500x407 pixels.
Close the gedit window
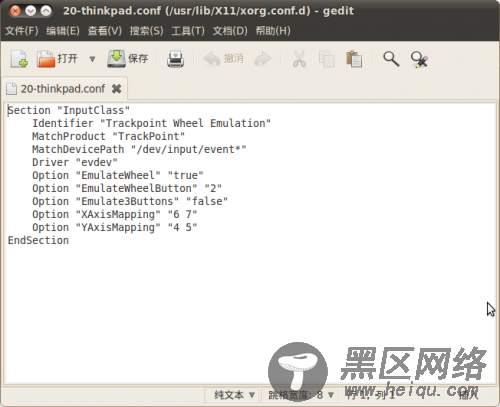(x=15, y=11)
